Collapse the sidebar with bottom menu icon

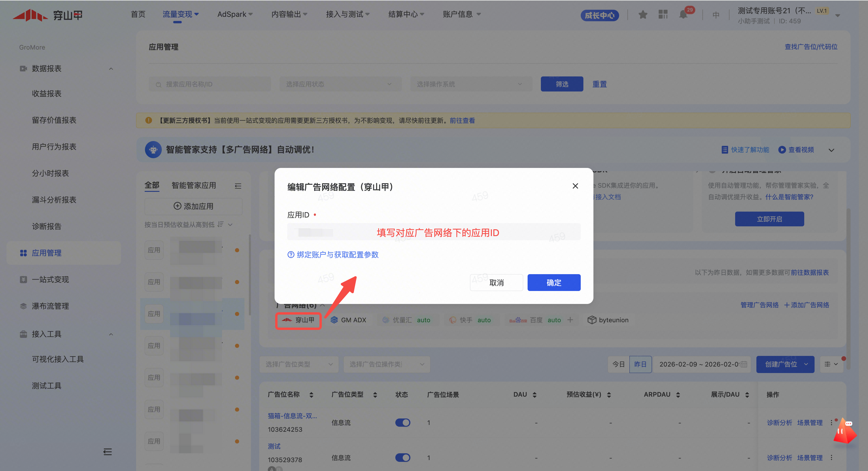pos(107,452)
